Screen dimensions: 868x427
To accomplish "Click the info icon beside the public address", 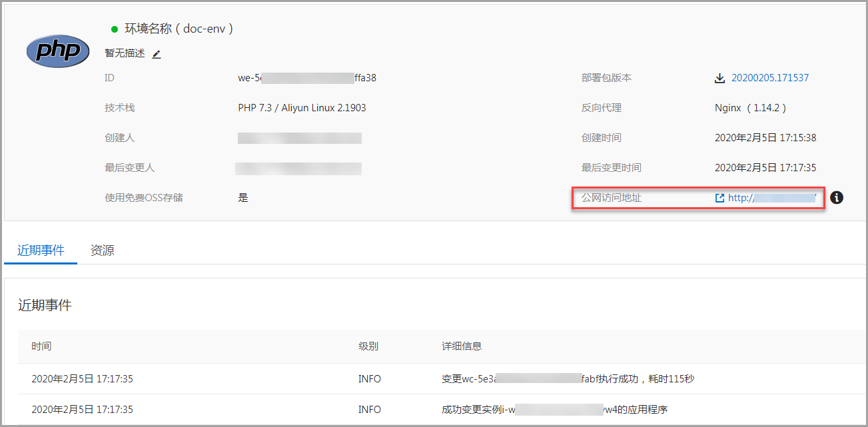I will (x=837, y=197).
